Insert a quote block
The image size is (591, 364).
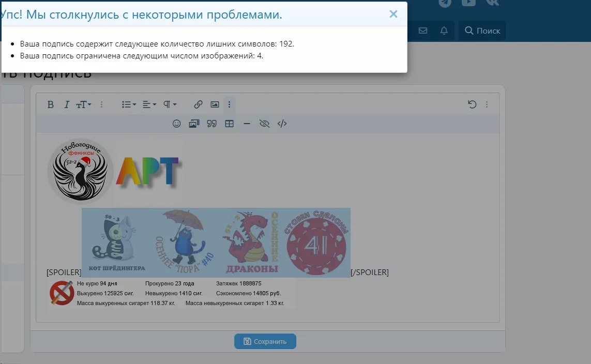point(211,124)
